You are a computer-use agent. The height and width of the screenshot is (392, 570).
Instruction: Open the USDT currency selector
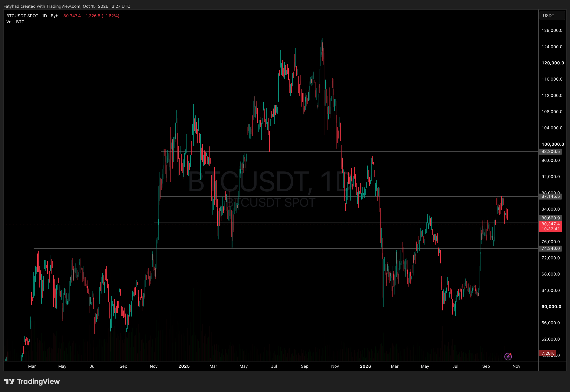(552, 16)
